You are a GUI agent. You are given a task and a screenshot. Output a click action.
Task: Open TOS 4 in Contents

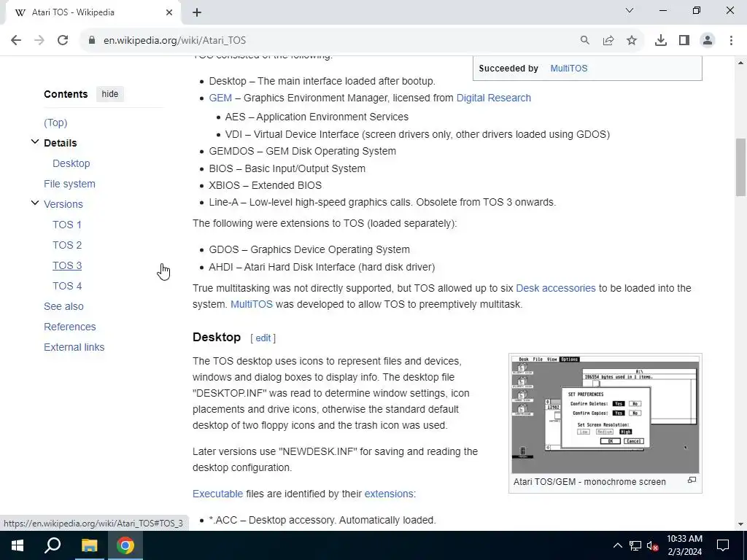coord(67,286)
